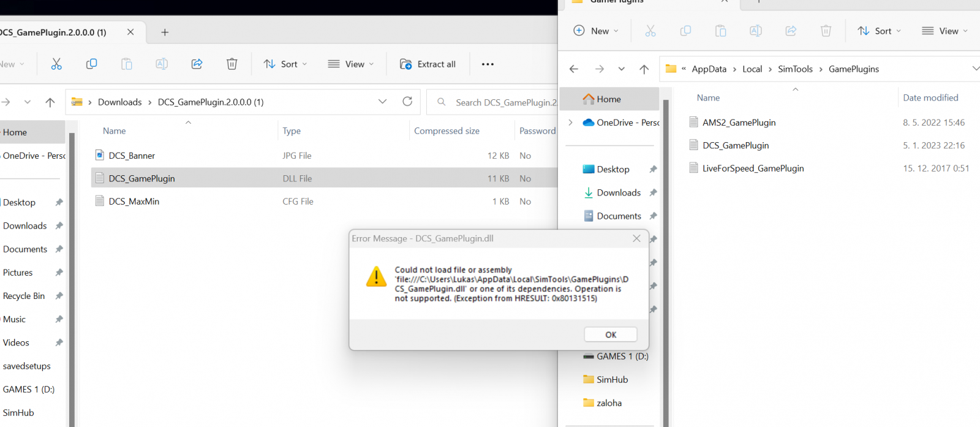Click AppData breadcrumb in GamePlugins window

709,69
